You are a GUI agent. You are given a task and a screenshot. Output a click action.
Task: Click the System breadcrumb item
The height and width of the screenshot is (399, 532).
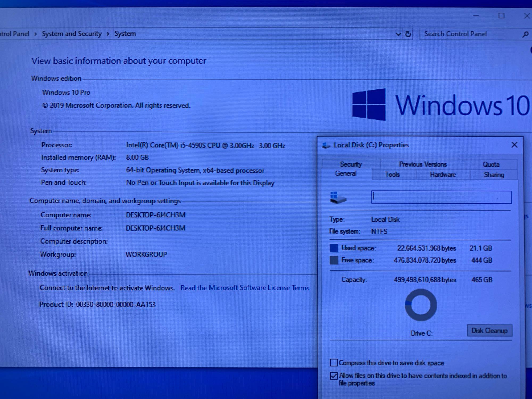125,34
